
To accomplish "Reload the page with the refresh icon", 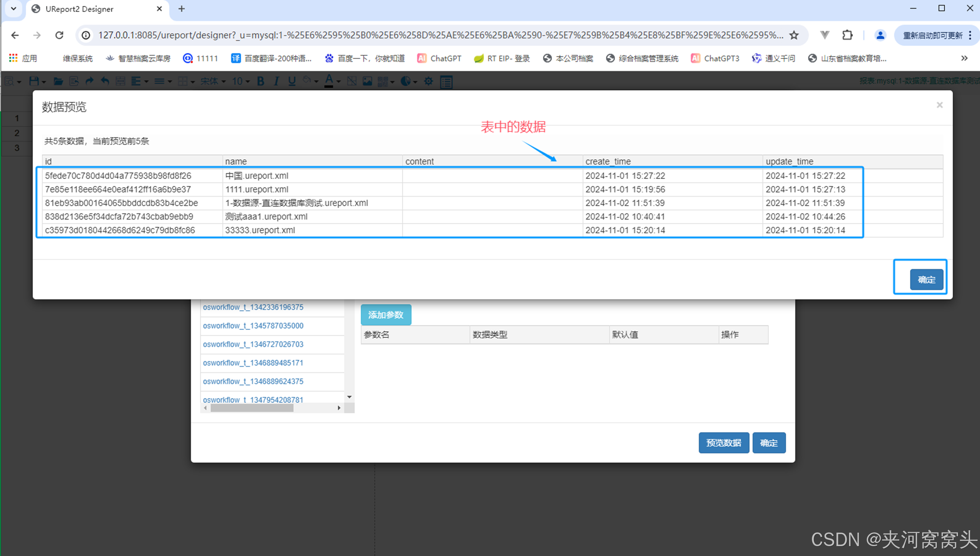I will (59, 35).
